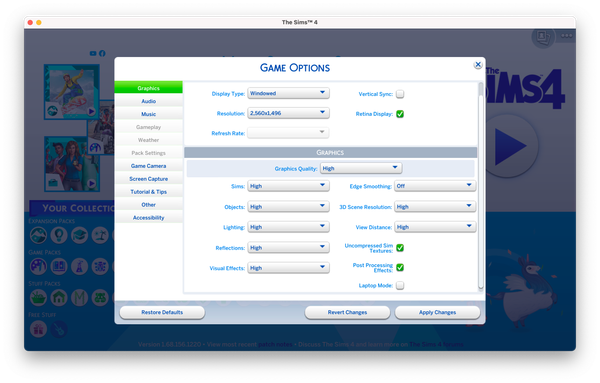Click the large Play triangle button
The width and height of the screenshot is (600, 383).
click(x=510, y=146)
